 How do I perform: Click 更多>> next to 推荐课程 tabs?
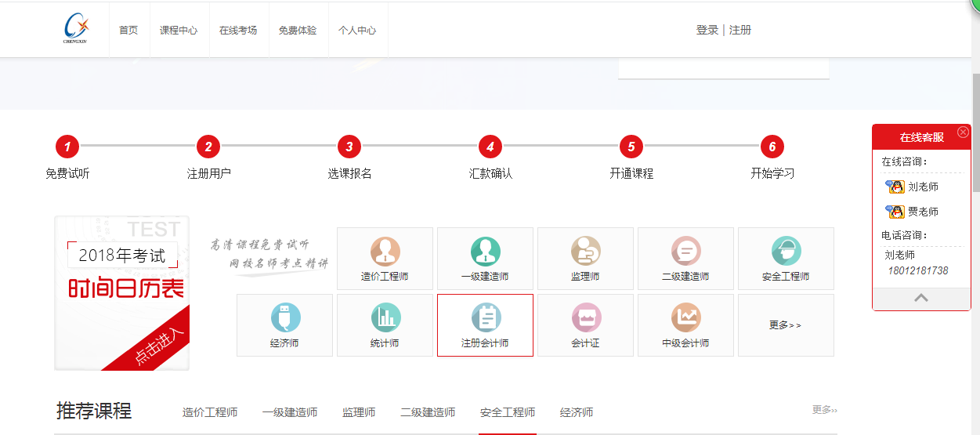click(825, 410)
